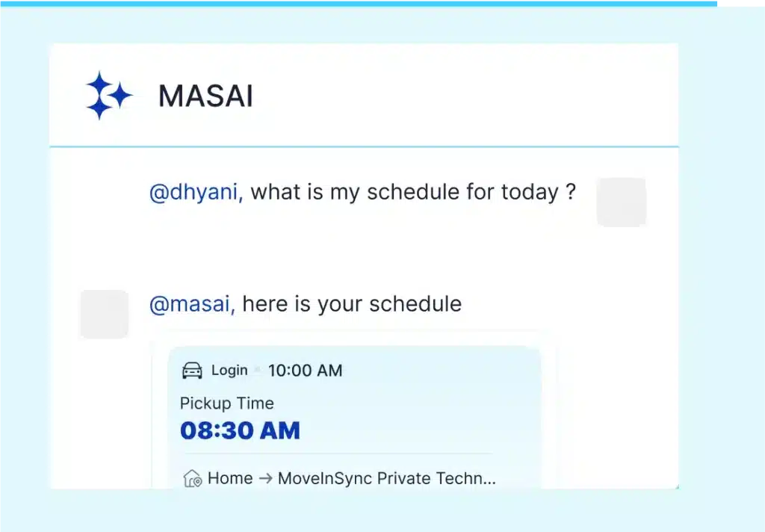Click the home location pin icon
Screen dimensions: 765x532
point(193,478)
